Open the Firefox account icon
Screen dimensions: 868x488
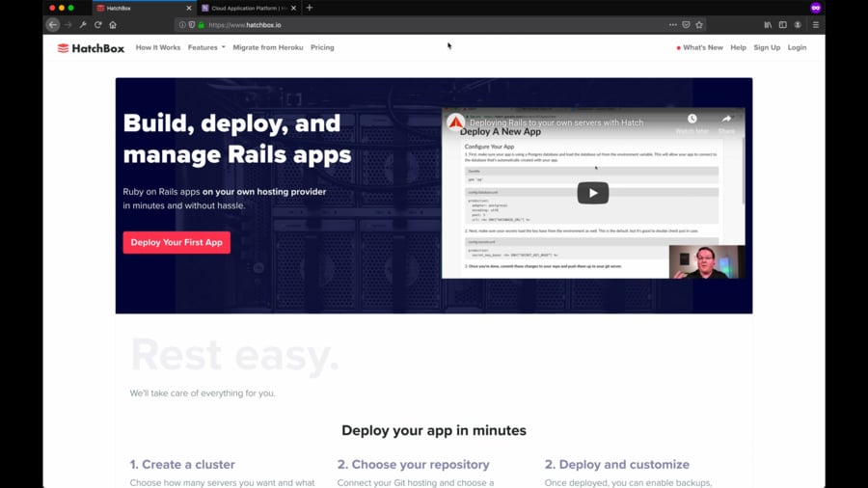coord(798,25)
